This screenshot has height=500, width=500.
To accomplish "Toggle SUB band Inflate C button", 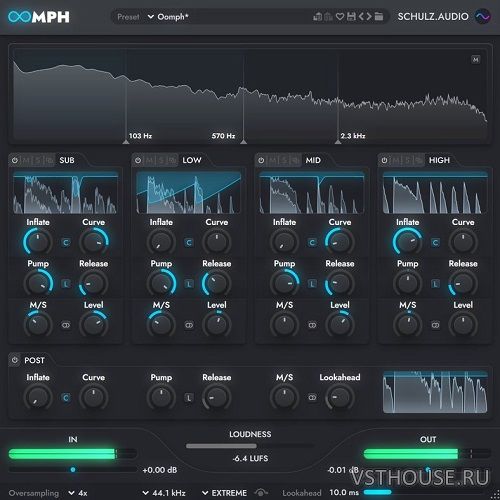I will tap(66, 242).
